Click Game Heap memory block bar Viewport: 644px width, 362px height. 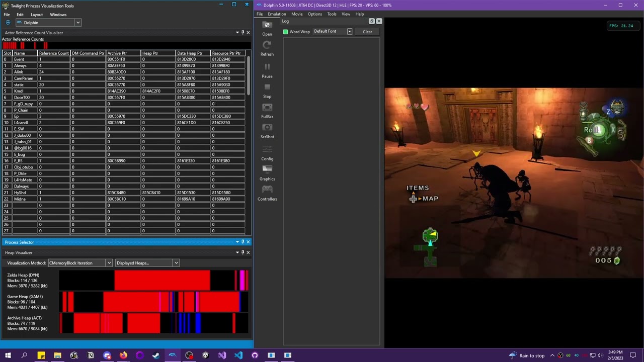(153, 302)
